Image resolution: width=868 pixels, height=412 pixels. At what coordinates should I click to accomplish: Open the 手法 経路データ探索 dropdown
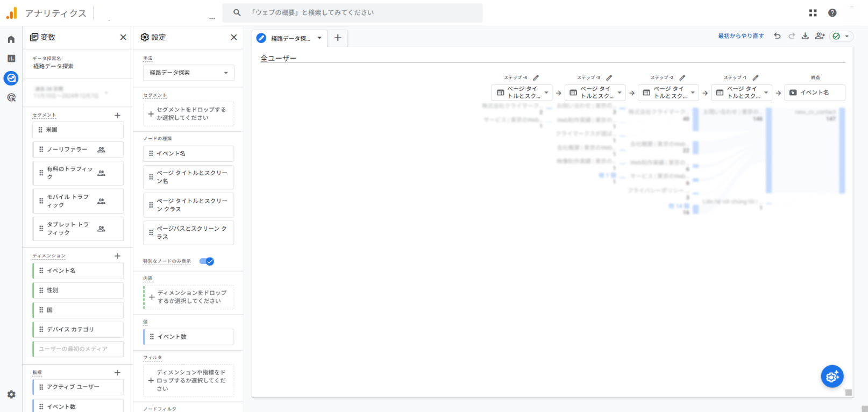tap(189, 73)
